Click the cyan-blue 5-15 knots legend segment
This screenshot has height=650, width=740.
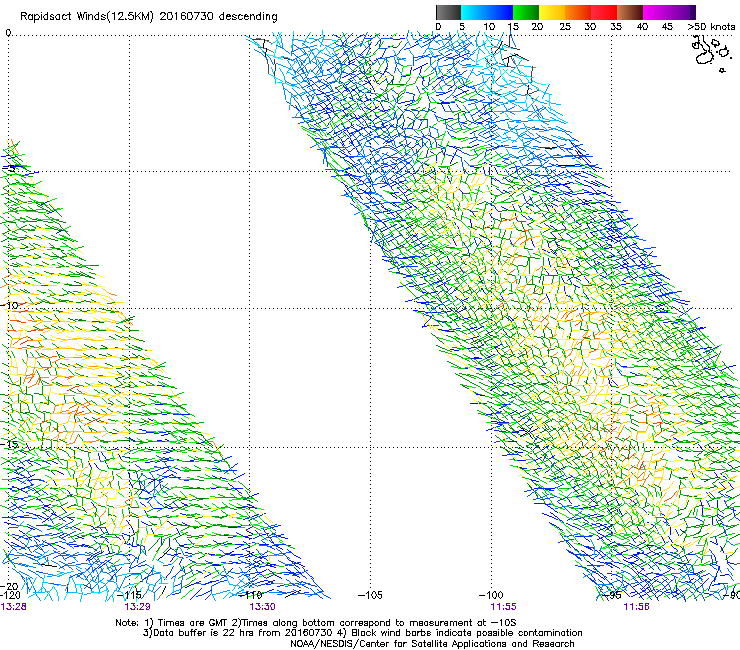click(x=487, y=12)
